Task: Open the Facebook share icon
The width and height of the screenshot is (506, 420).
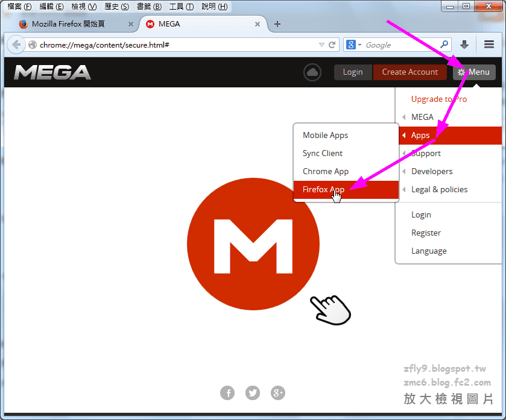Action: point(227,393)
